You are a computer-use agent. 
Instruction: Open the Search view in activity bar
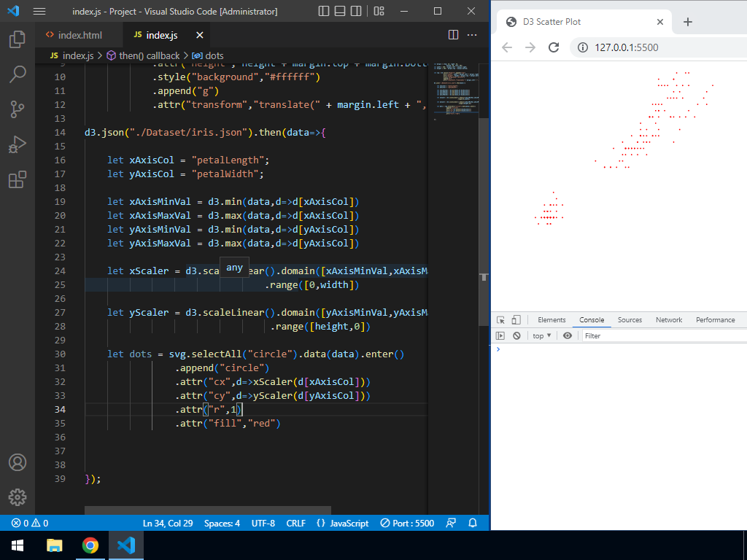click(18, 74)
